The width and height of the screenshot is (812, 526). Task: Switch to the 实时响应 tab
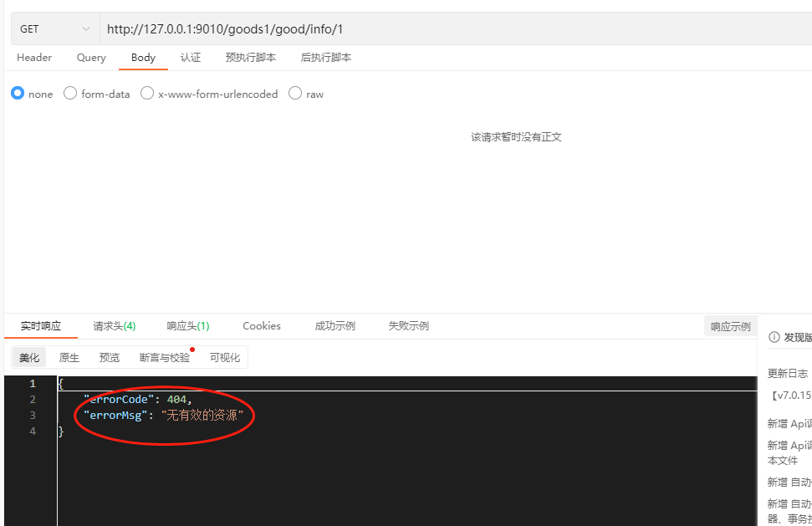[x=41, y=326]
